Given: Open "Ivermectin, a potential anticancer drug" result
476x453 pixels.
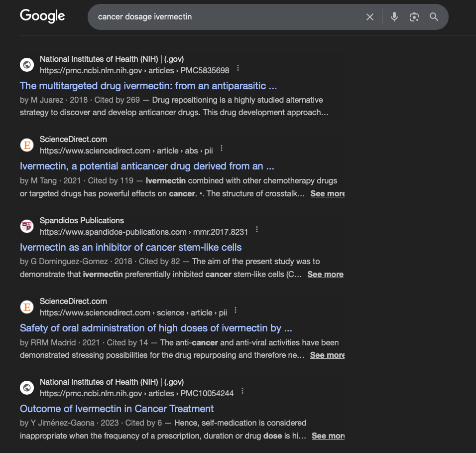Looking at the screenshot, I should [x=147, y=166].
